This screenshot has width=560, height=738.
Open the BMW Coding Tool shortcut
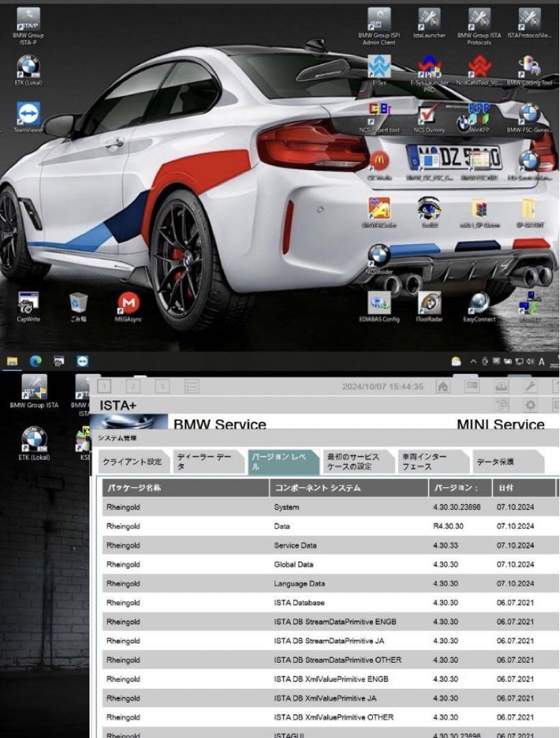point(529,70)
